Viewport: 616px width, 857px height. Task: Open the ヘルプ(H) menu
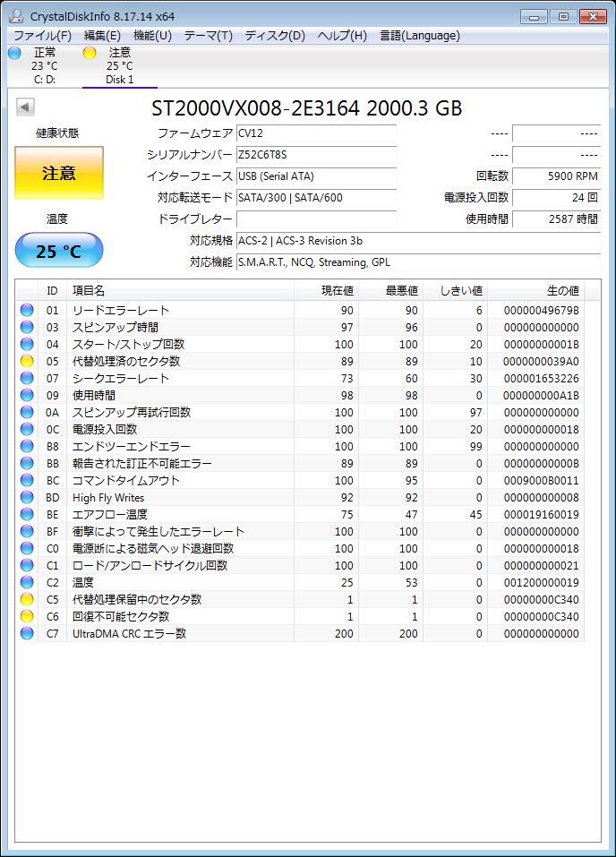point(342,36)
